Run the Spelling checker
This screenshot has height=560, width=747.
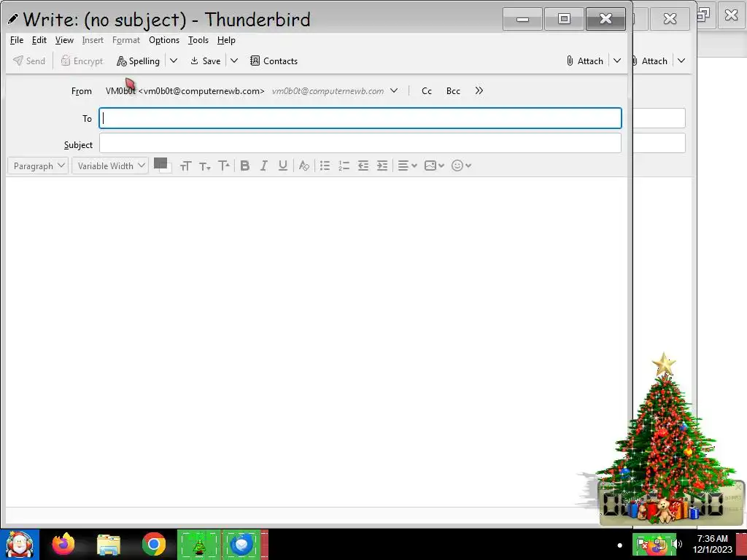coord(138,61)
